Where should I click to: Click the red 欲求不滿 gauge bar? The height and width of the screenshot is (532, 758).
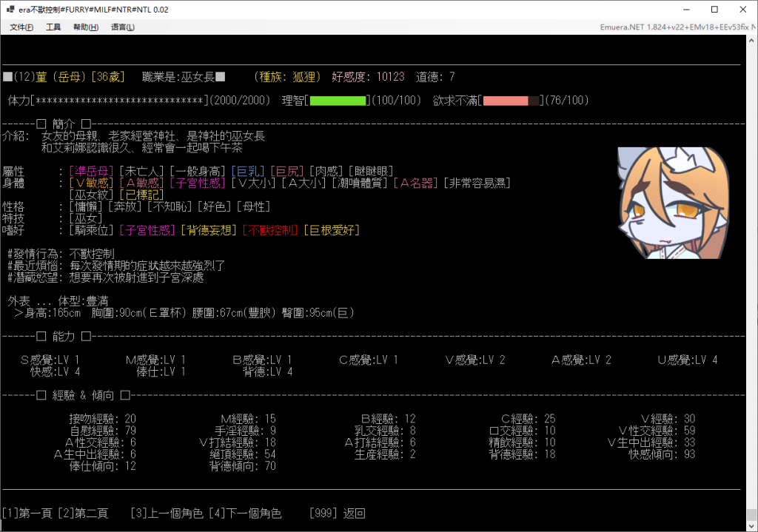click(x=511, y=101)
